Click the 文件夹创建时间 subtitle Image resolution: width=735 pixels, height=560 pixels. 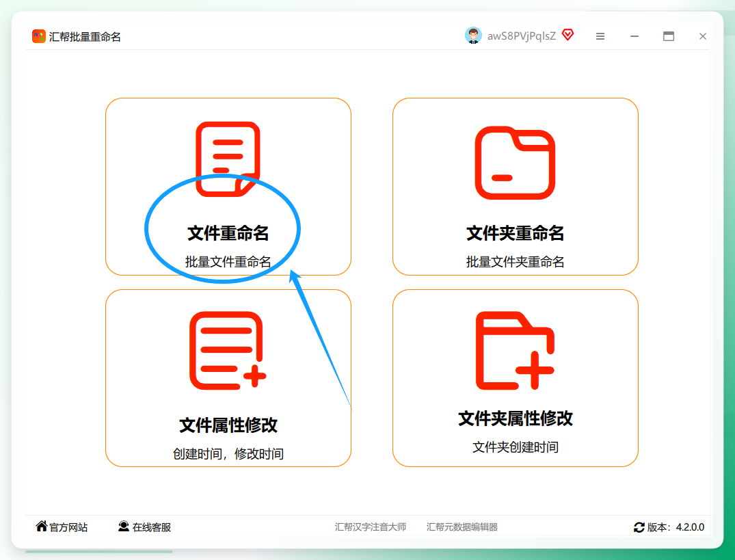[515, 446]
